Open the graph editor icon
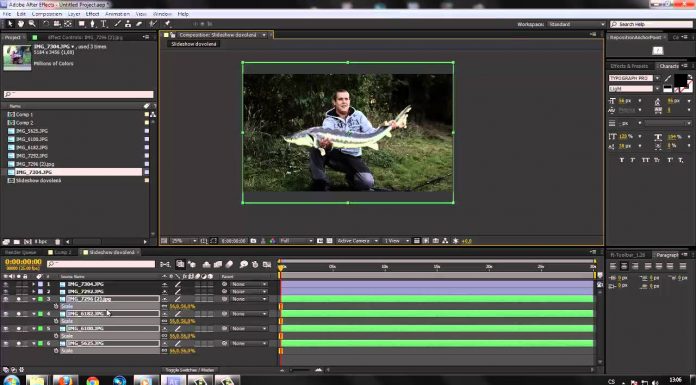The width and height of the screenshot is (696, 385). pos(267,264)
